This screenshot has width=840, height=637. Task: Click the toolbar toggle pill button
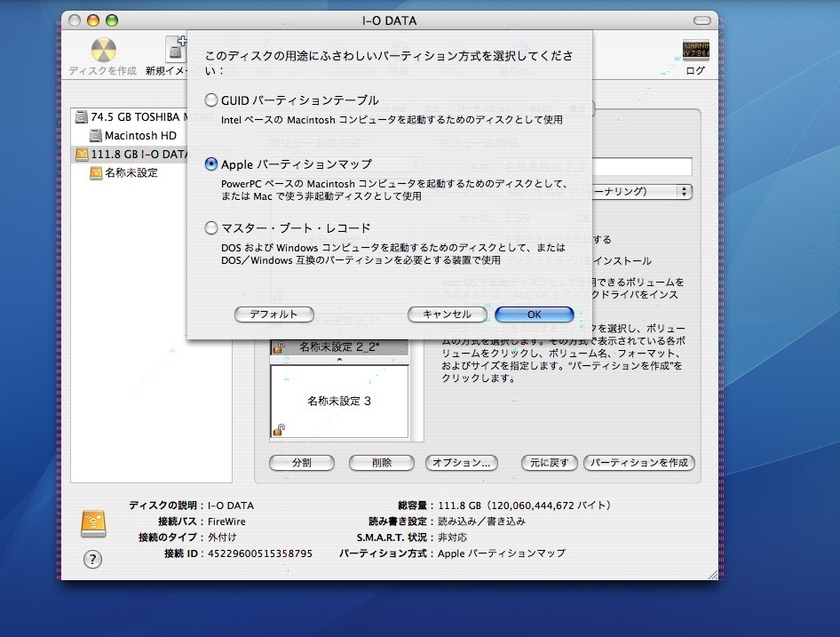point(701,21)
